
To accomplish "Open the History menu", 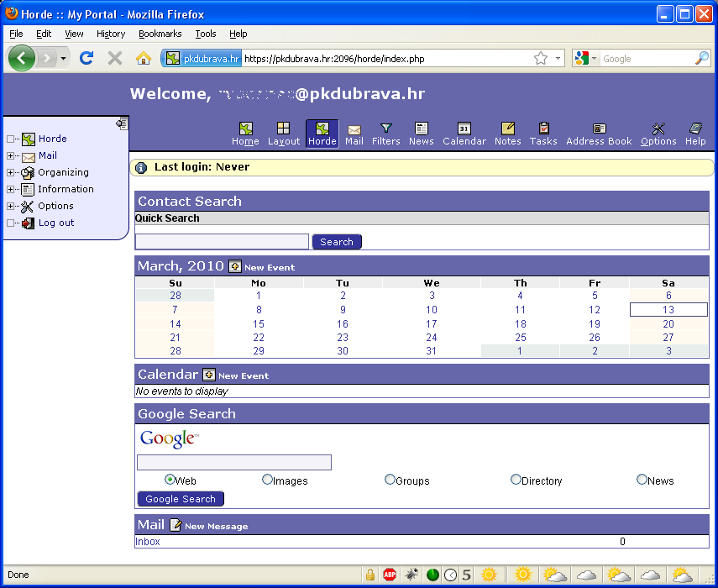I will [110, 34].
